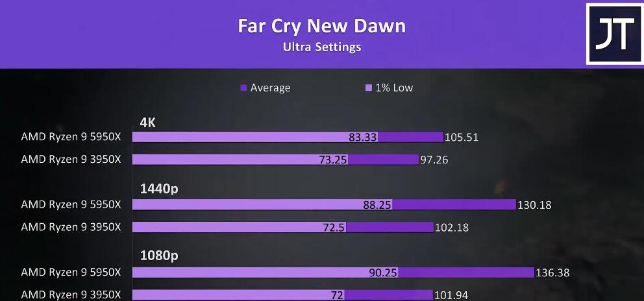
Task: Select the 1440p resolution heading
Action: (159, 189)
